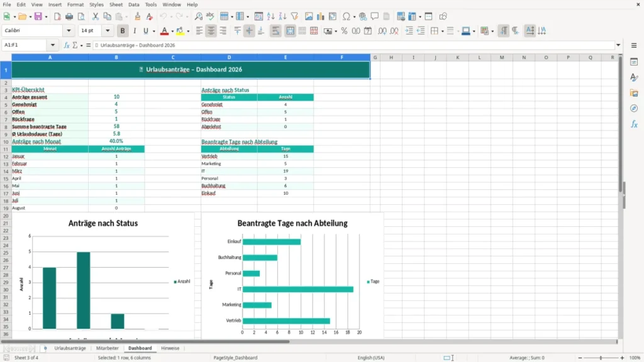Open the Function Wizard
Viewport: 644px width, 362px height.
tap(67, 45)
